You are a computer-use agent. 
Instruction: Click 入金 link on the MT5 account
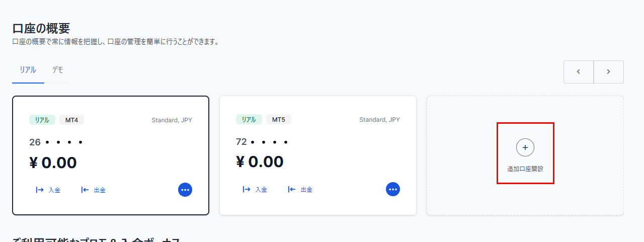pyautogui.click(x=261, y=190)
